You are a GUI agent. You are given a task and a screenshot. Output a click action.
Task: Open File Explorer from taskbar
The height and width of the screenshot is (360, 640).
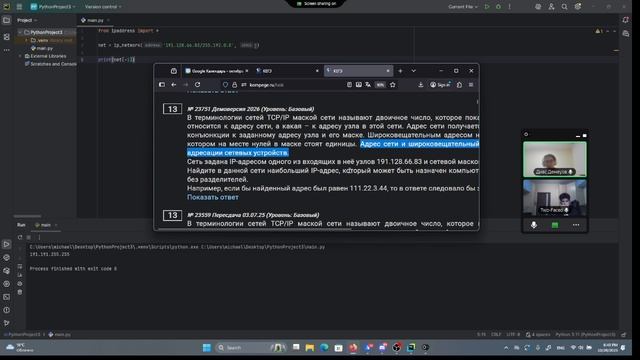click(x=310, y=347)
